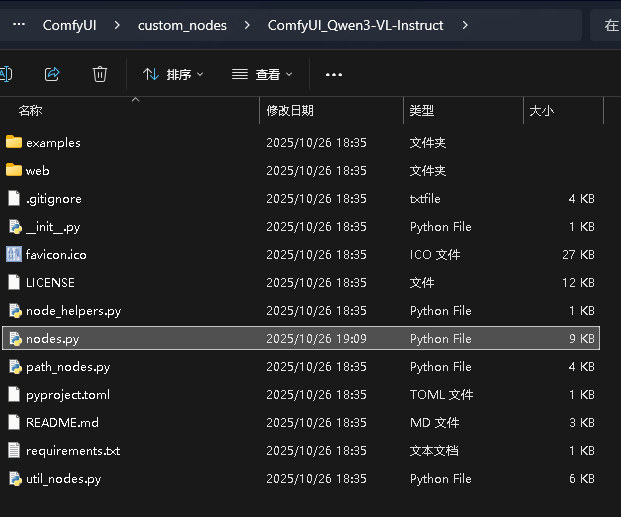This screenshot has width=621, height=517.
Task: Select the pyproject.toml file name
Action: [68, 395]
